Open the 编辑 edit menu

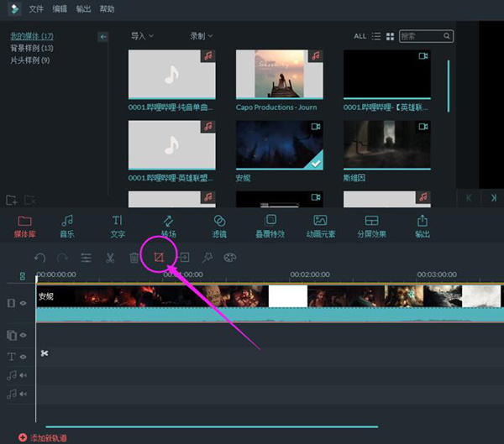click(60, 8)
